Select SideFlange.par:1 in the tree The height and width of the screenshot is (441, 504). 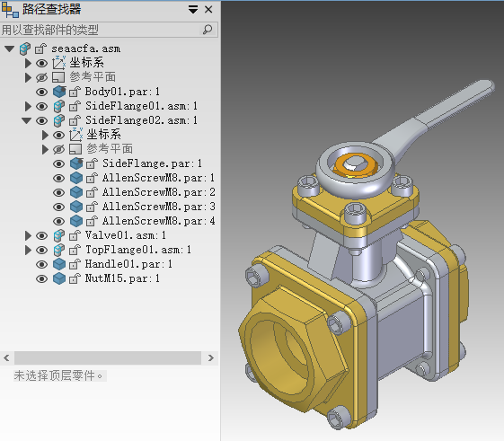(152, 163)
